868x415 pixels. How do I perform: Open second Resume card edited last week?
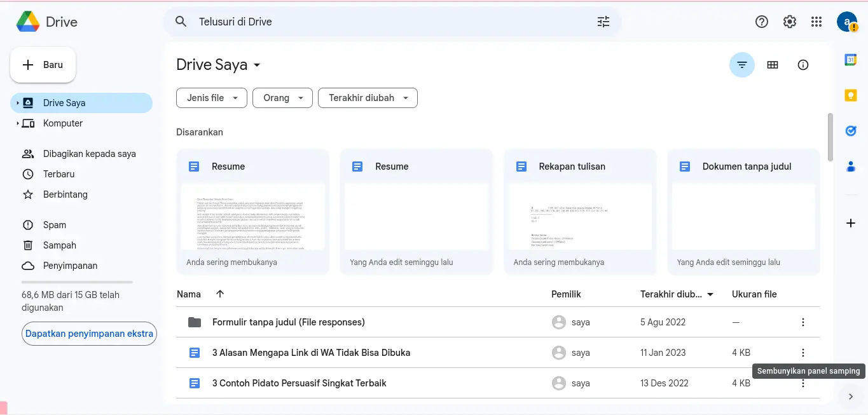coord(417,212)
